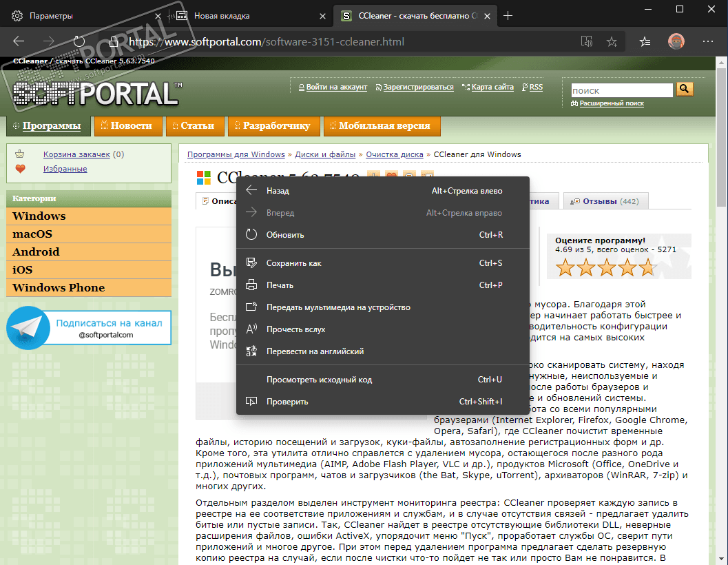
Task: Open the read aloud toolbar icon
Action: (586, 41)
